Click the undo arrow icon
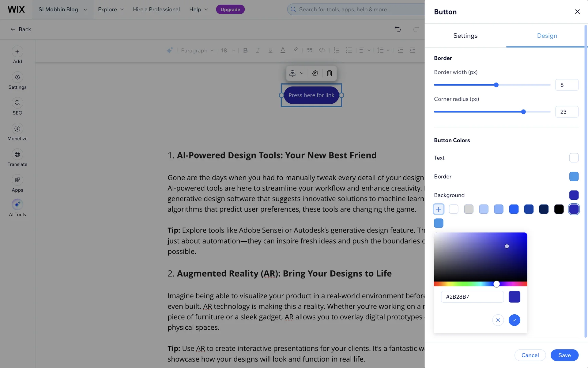This screenshot has width=588, height=368. [x=398, y=29]
